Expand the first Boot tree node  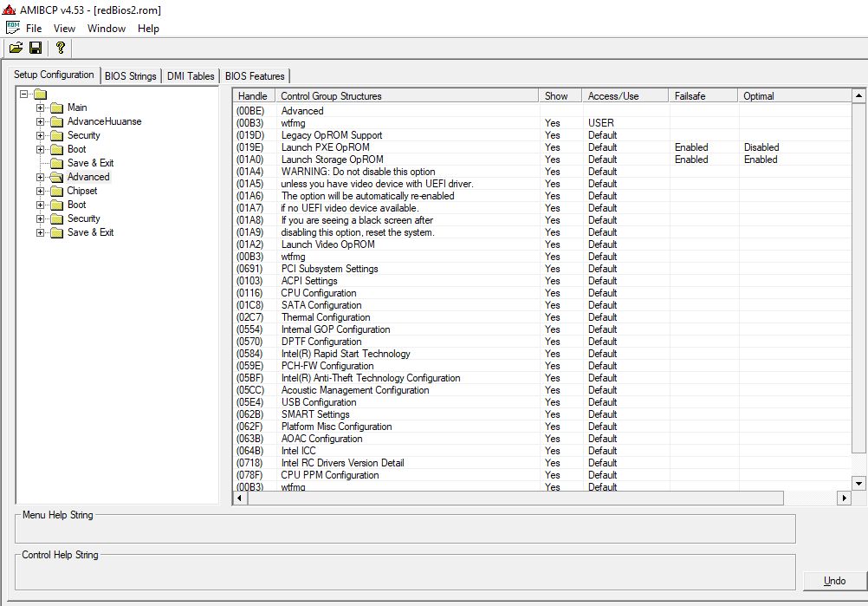[41, 150]
